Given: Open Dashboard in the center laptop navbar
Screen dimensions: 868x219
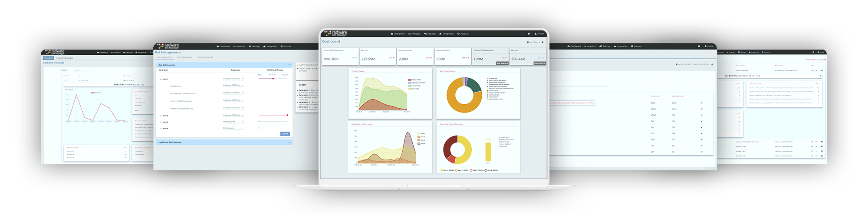Looking at the screenshot, I should click(x=398, y=33).
